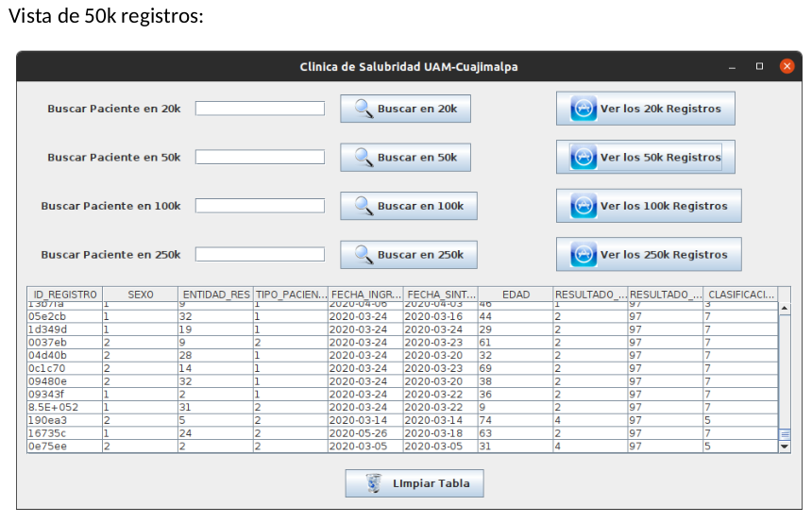The height and width of the screenshot is (523, 812).
Task: Focus the Buscar Paciente en 20k field
Action: click(260, 109)
